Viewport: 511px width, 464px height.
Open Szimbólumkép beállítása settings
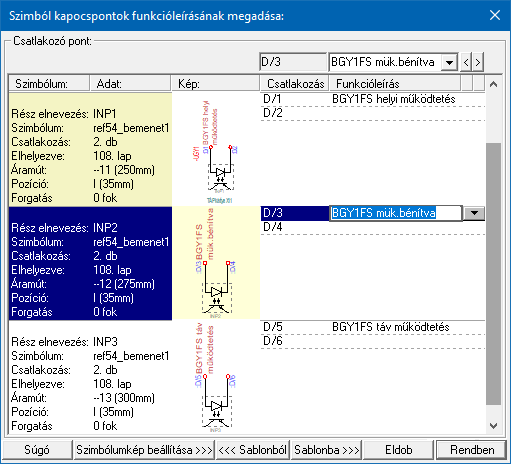[x=144, y=450]
